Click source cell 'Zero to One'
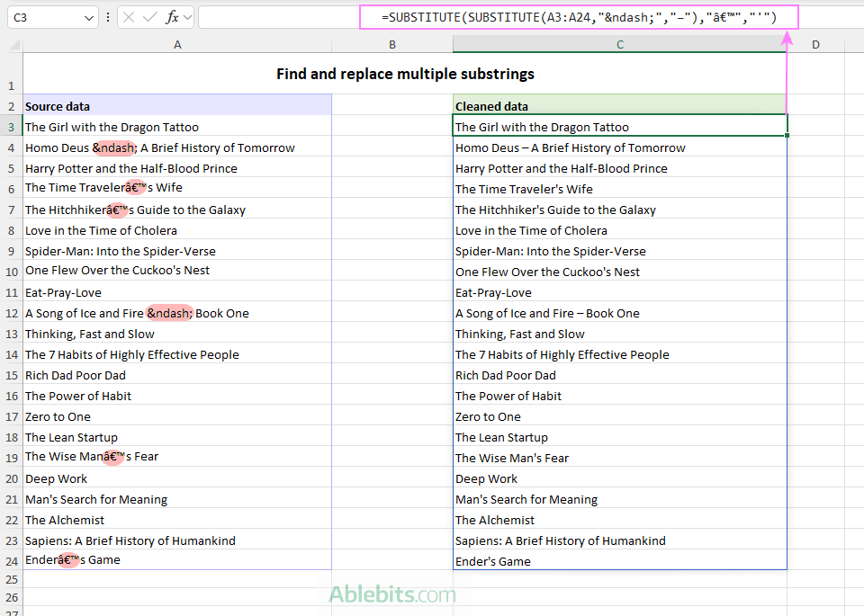This screenshot has width=864, height=616. click(x=177, y=415)
